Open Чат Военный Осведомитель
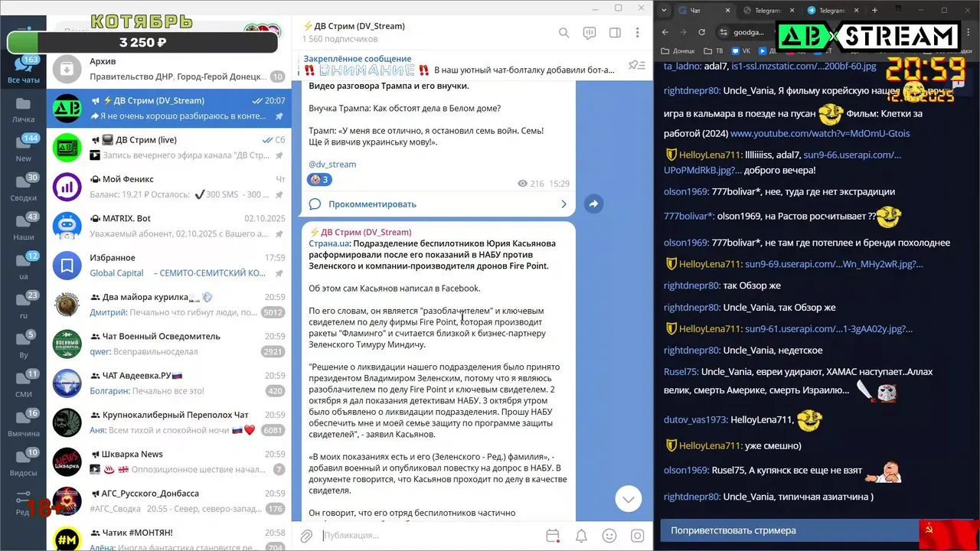980x551 pixels. coord(168,344)
